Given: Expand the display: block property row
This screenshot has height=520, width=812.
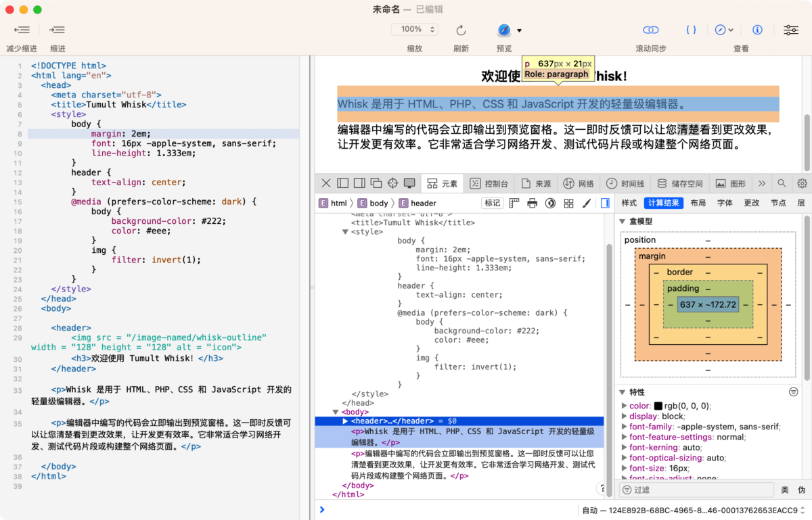Looking at the screenshot, I should tap(624, 417).
